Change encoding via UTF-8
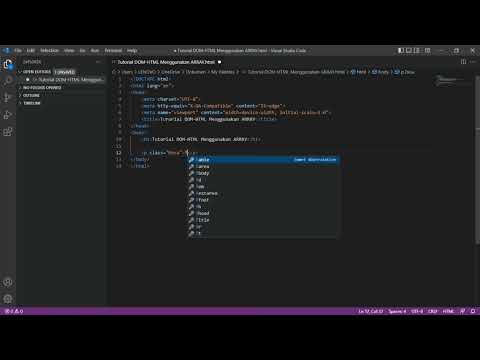Screen dimensions: 480x360 [417, 311]
